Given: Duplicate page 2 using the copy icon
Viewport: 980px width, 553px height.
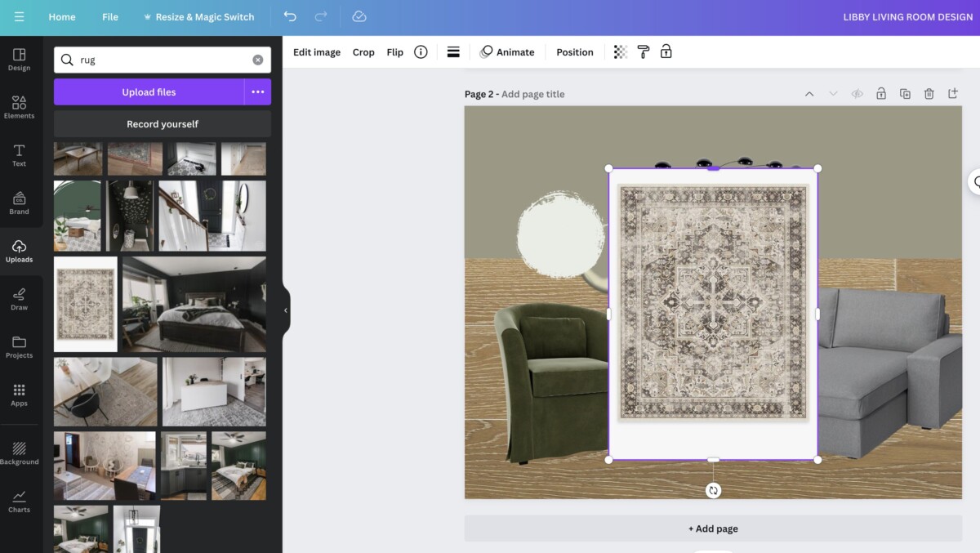Looking at the screenshot, I should (x=905, y=93).
